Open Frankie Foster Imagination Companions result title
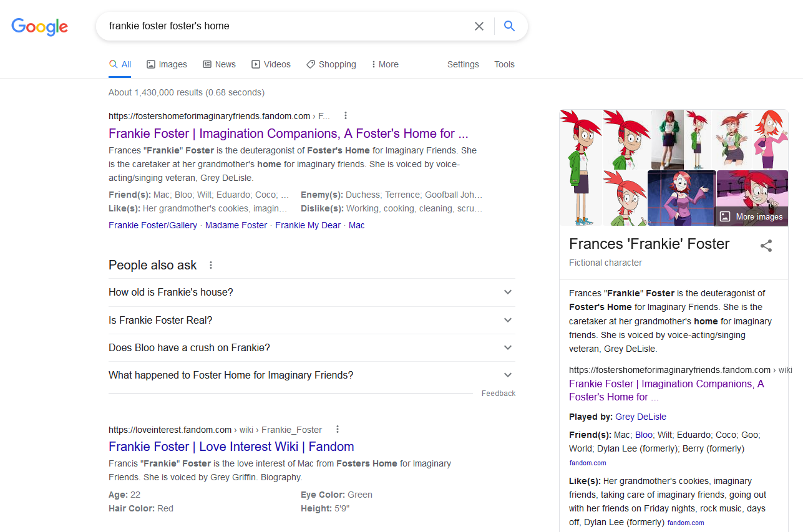 pyautogui.click(x=288, y=133)
